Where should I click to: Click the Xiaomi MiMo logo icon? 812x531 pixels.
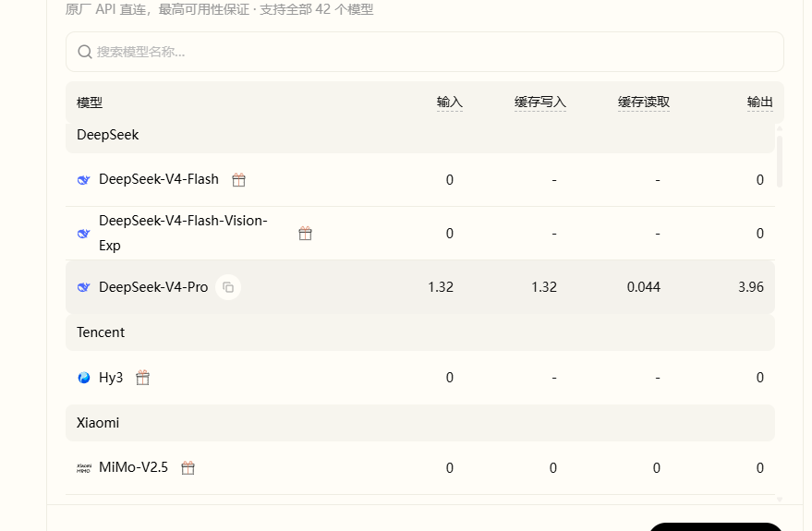click(83, 468)
